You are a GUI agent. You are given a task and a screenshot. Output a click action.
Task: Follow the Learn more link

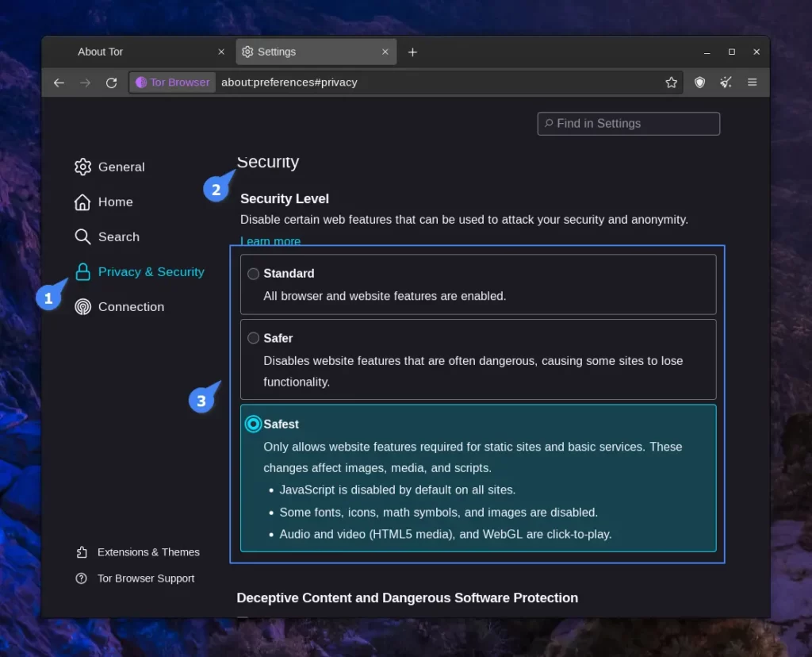[270, 241]
